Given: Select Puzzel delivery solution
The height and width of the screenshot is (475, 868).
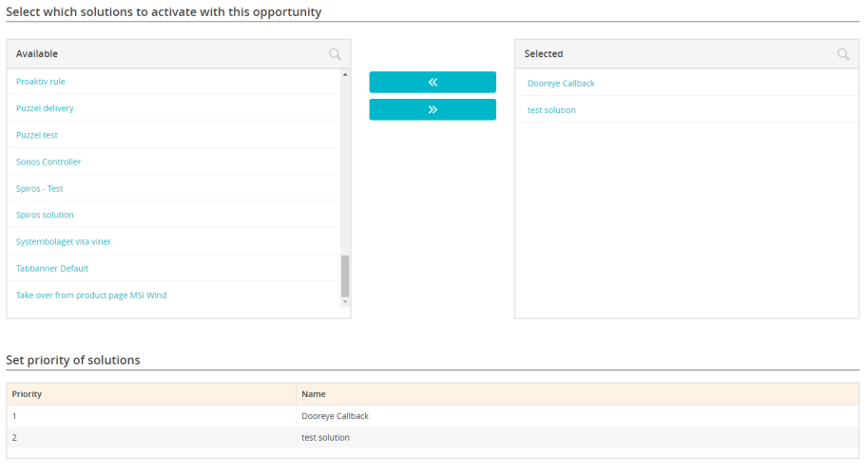Looking at the screenshot, I should tap(45, 108).
